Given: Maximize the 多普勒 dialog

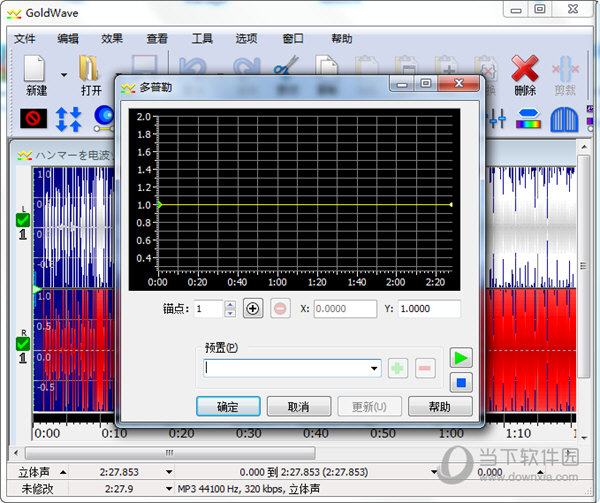Looking at the screenshot, I should 426,84.
